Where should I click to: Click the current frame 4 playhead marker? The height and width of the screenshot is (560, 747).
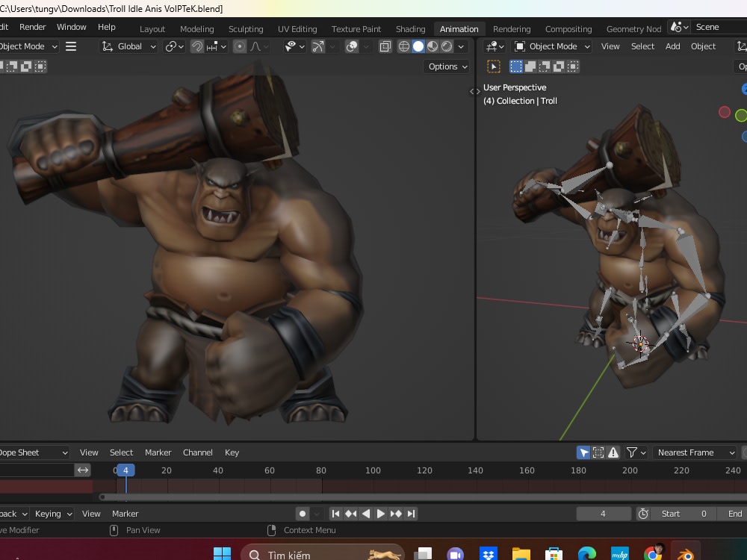coord(125,470)
